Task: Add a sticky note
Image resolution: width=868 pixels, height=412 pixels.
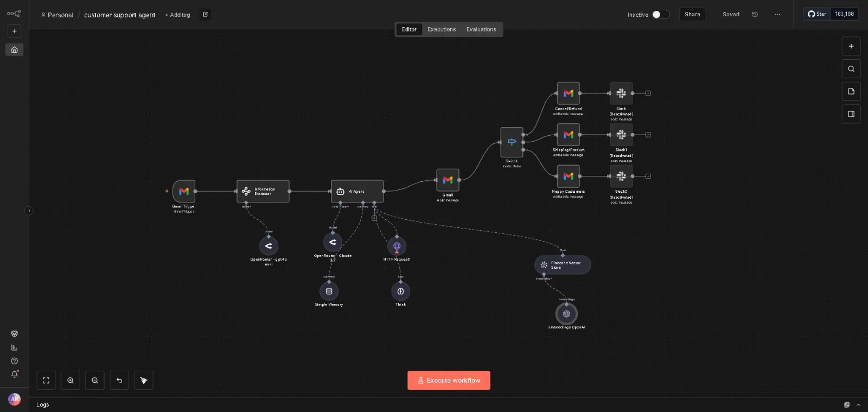Action: tap(851, 91)
